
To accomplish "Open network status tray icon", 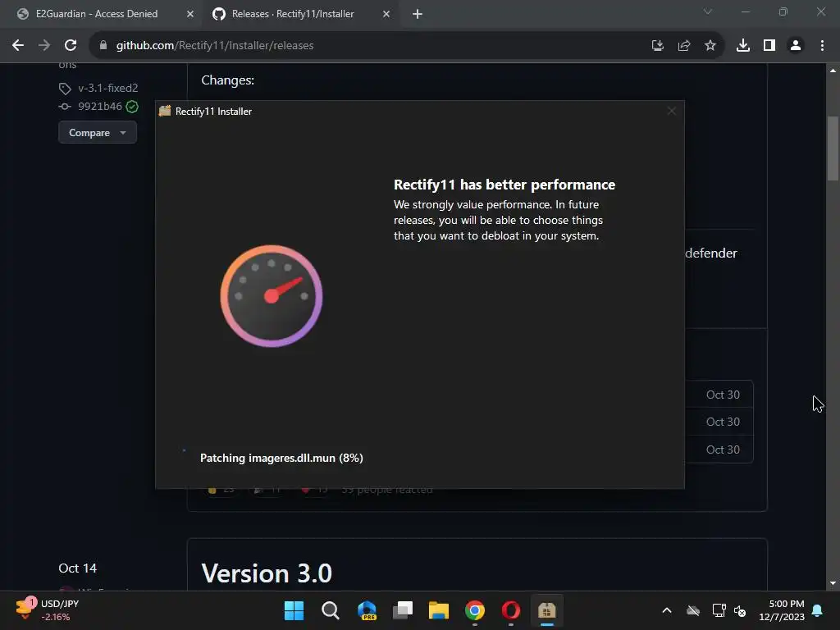I will 719,610.
